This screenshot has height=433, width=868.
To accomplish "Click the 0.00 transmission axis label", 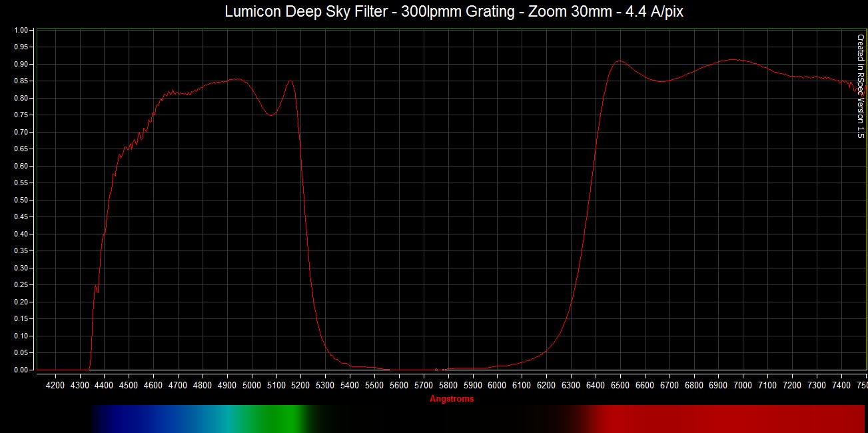I will (23, 370).
